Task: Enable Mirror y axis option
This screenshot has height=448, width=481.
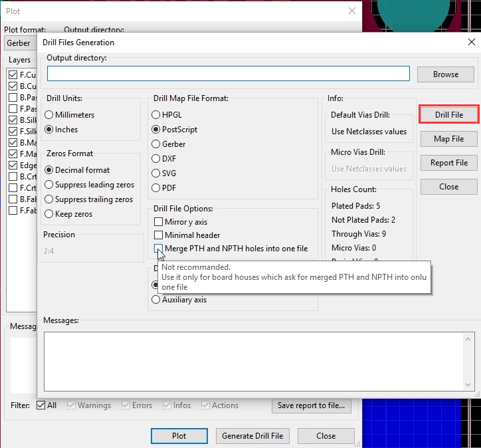Action: pos(159,222)
